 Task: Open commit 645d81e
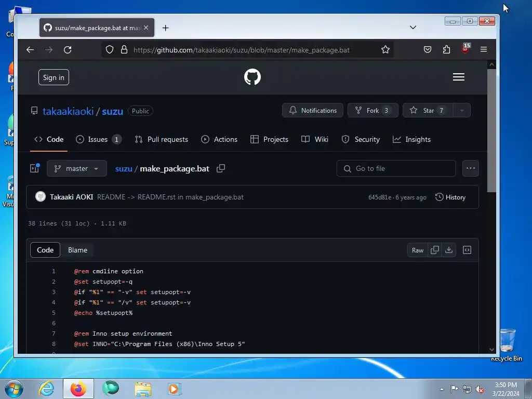(380, 197)
